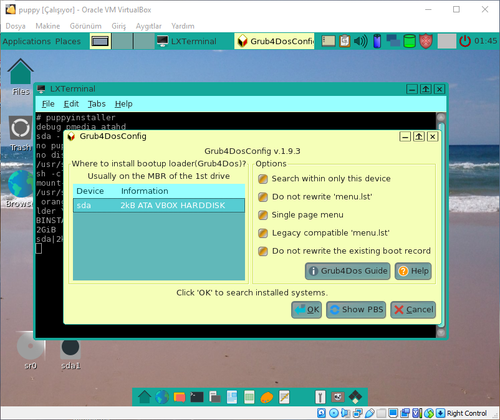Open the network monitors tray icon
500x420 pixels.
[x=393, y=41]
